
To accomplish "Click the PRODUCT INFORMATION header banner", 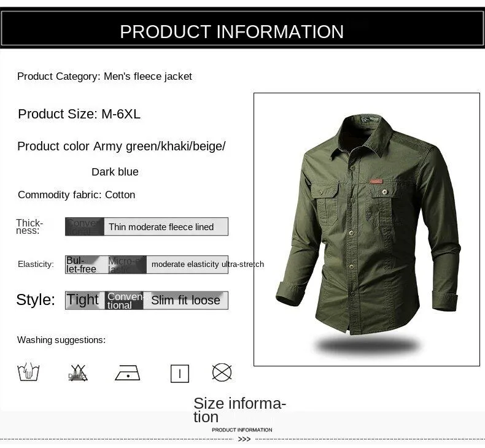I will (243, 28).
